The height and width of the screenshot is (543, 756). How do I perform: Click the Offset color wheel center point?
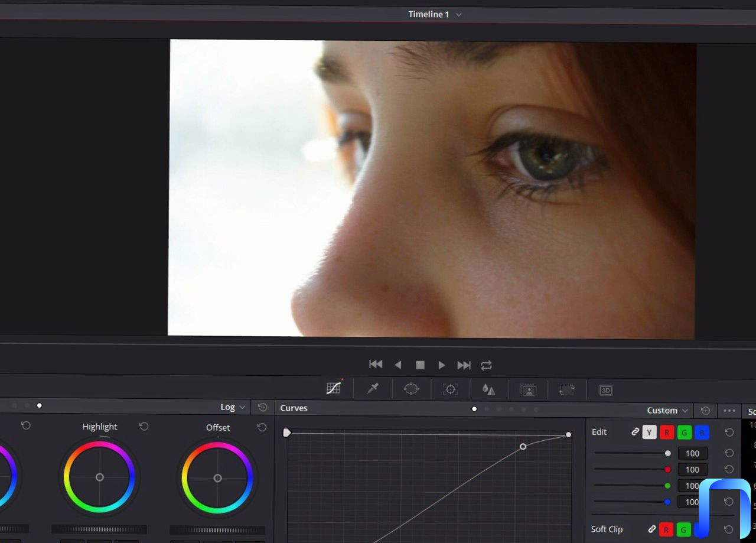click(x=217, y=478)
